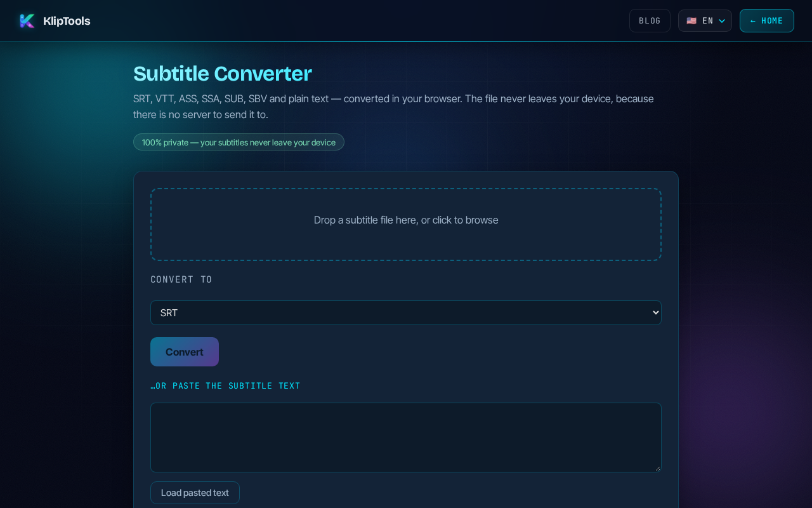The image size is (812, 508).
Task: Open the Blog page
Action: pos(650,21)
